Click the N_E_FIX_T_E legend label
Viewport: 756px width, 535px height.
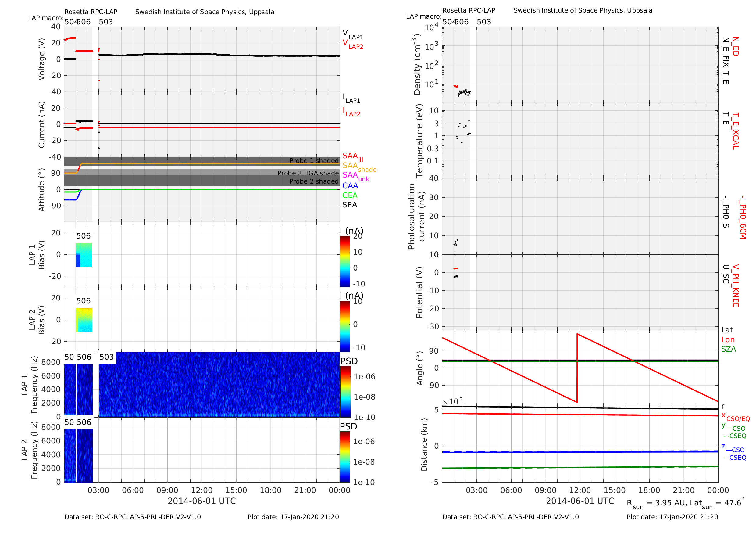726,60
